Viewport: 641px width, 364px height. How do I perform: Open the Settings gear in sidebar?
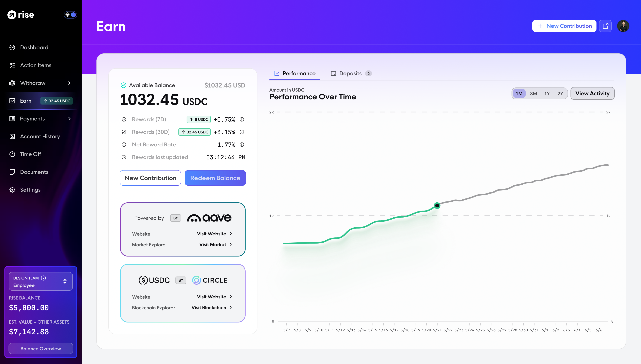(x=12, y=190)
